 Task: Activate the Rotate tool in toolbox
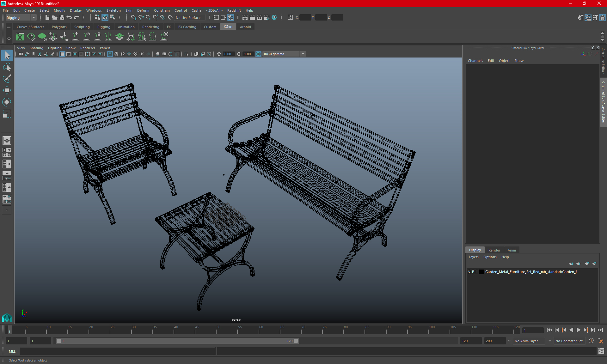[x=7, y=102]
